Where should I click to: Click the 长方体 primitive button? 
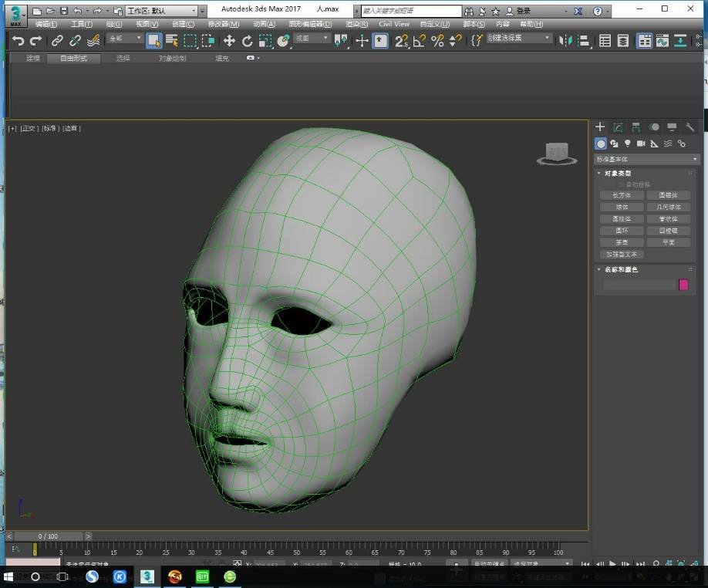coord(622,195)
